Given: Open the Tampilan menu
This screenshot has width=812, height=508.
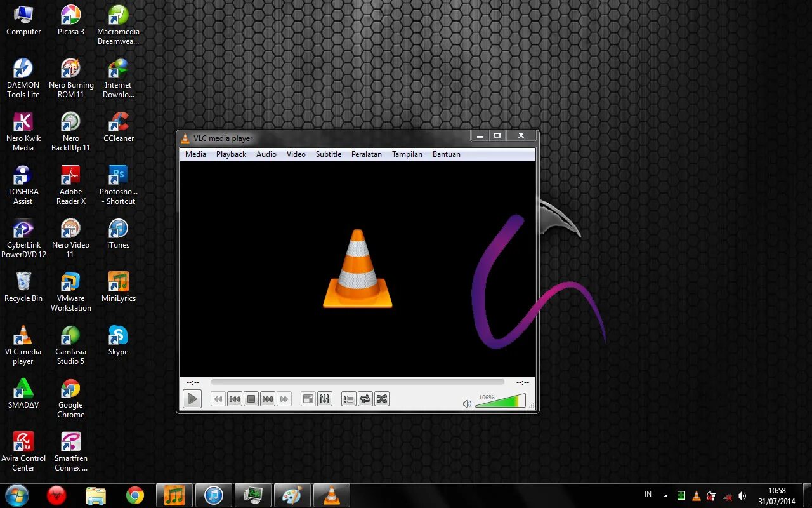Looking at the screenshot, I should click(x=407, y=154).
